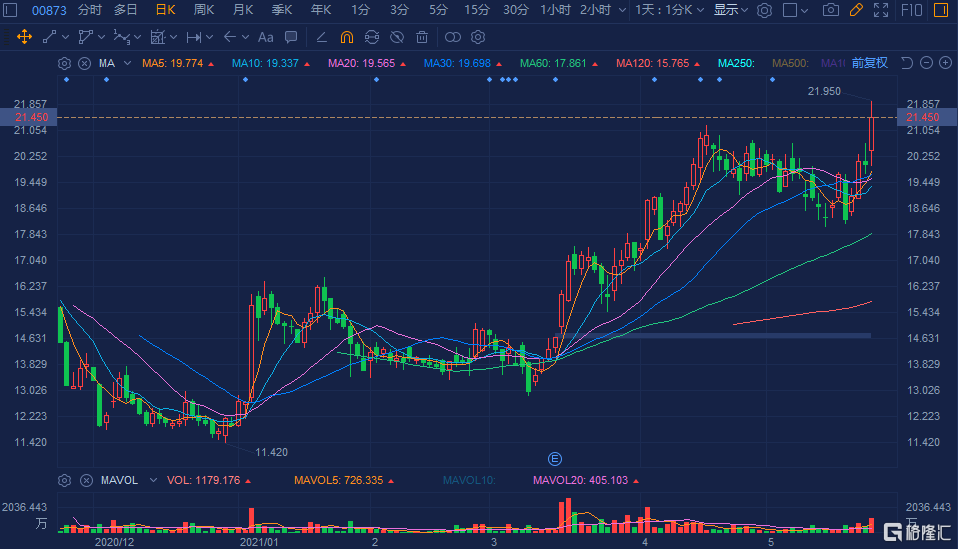Click the trash delete drawings icon

point(422,37)
